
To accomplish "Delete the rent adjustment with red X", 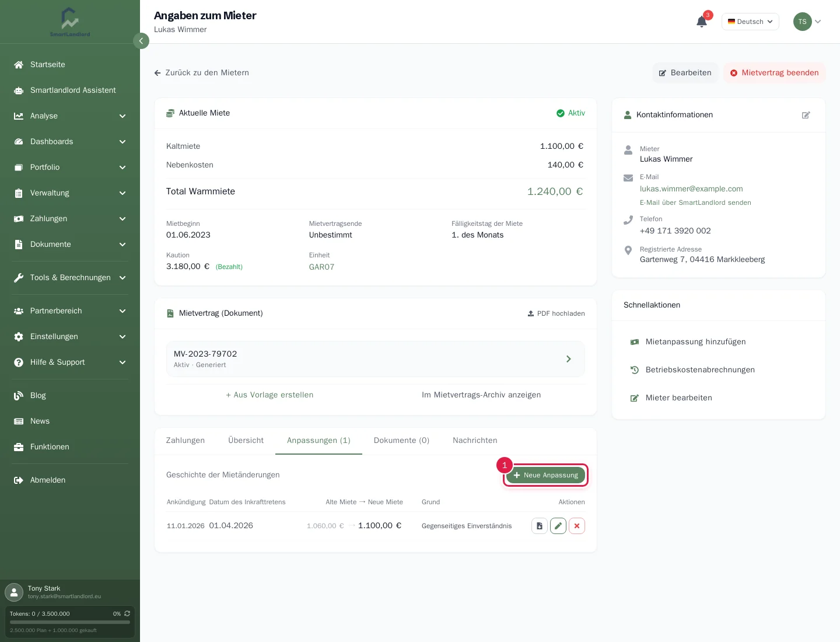I will coord(577,526).
